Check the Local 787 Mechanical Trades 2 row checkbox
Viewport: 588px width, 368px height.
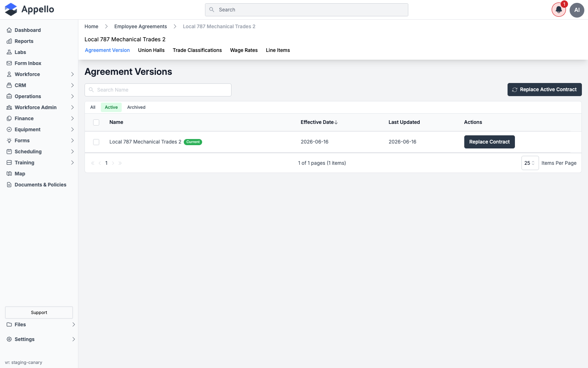point(96,142)
